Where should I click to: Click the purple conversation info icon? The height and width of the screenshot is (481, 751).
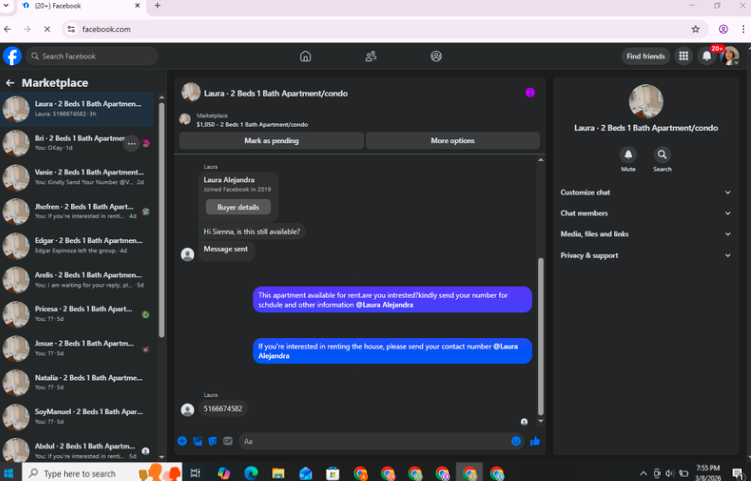(x=530, y=92)
